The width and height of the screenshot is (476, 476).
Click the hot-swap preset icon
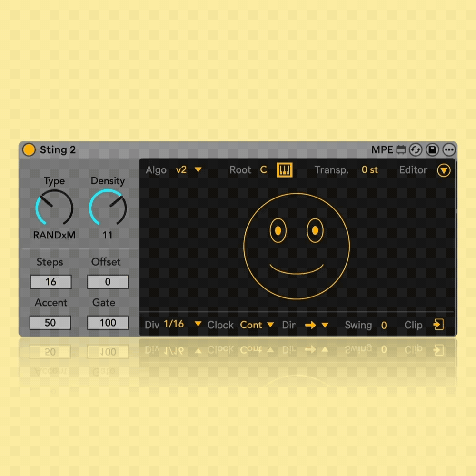(416, 150)
